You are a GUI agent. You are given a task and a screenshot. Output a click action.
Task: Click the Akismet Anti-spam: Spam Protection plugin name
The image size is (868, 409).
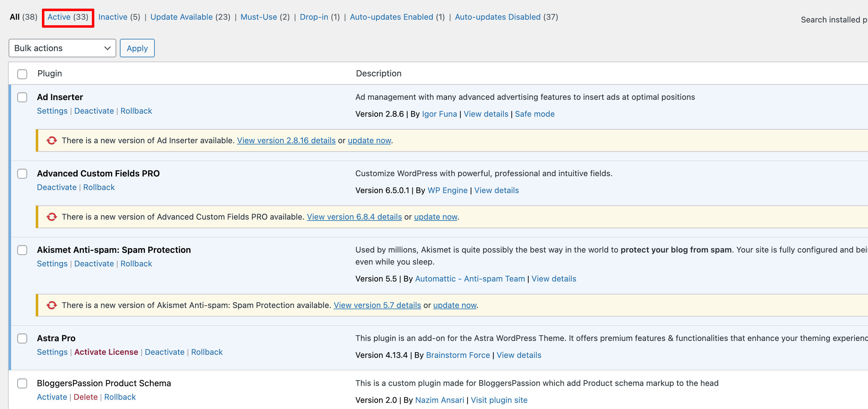114,250
